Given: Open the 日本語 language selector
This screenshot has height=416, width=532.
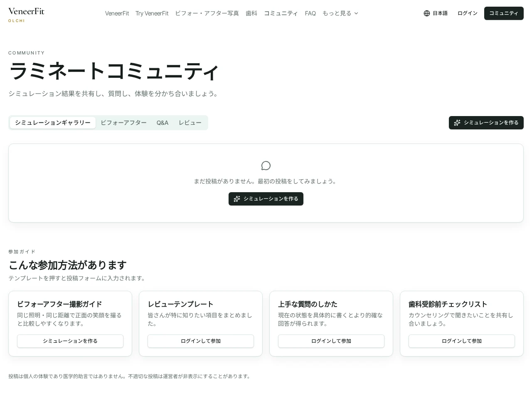Looking at the screenshot, I should [436, 13].
